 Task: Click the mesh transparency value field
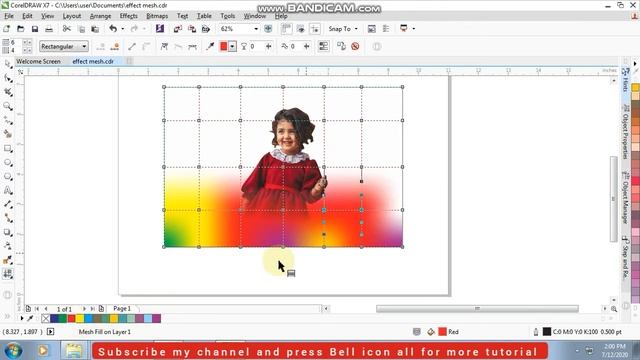(x=257, y=47)
